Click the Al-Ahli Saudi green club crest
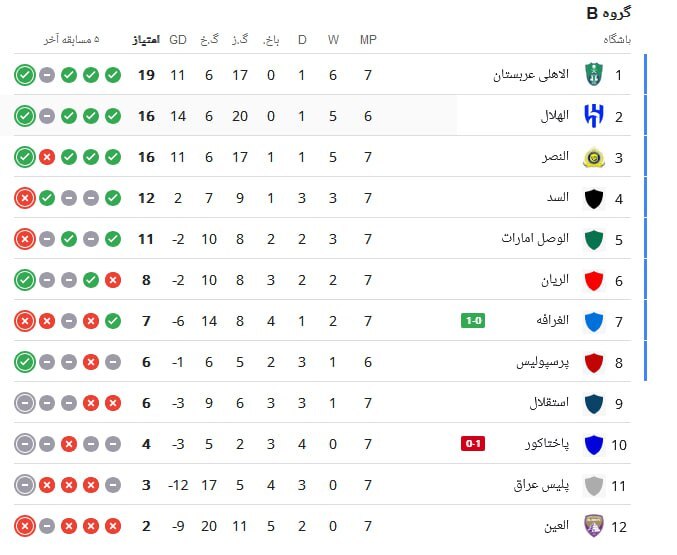Viewport: 677px width, 555px height. point(594,75)
